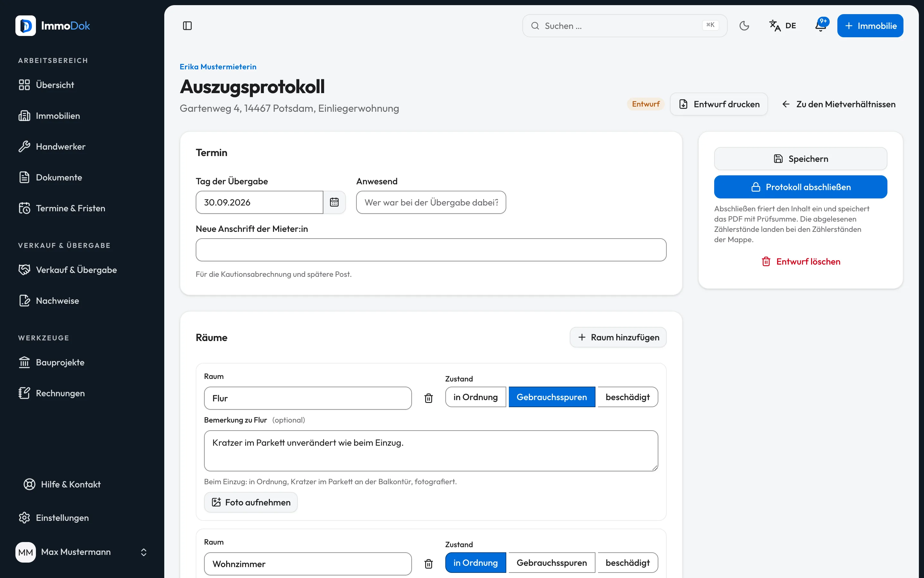Click the ImmoDok logo icon
Viewport: 924px width, 578px height.
tap(26, 26)
